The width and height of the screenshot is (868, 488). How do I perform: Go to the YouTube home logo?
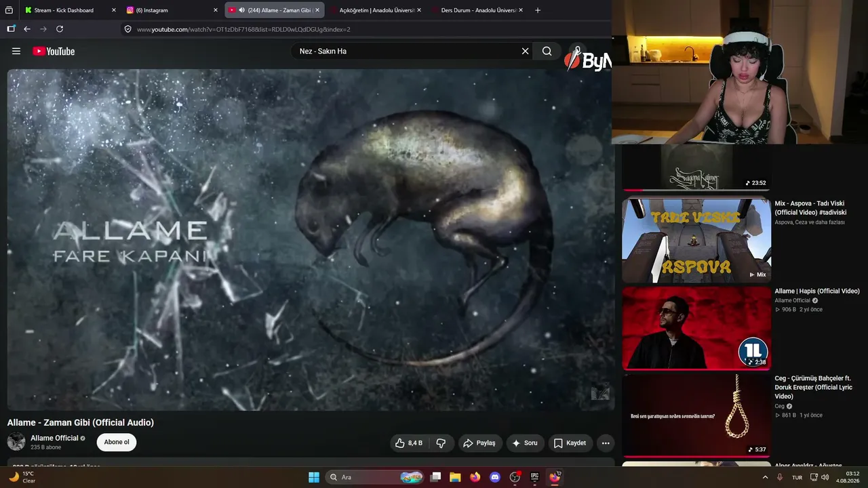54,51
